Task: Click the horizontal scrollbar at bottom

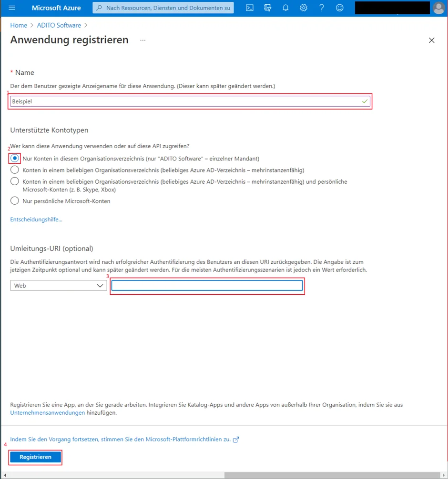Action: pos(332,475)
